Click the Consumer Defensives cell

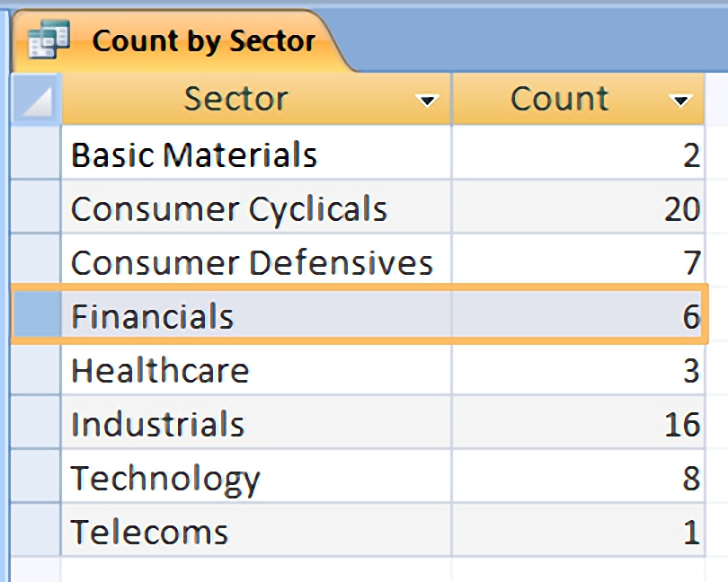[x=256, y=260]
